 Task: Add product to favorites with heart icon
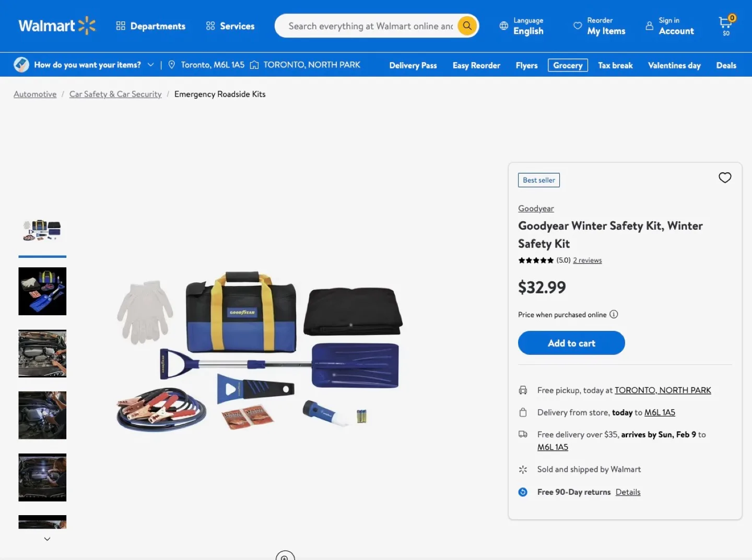pyautogui.click(x=725, y=177)
